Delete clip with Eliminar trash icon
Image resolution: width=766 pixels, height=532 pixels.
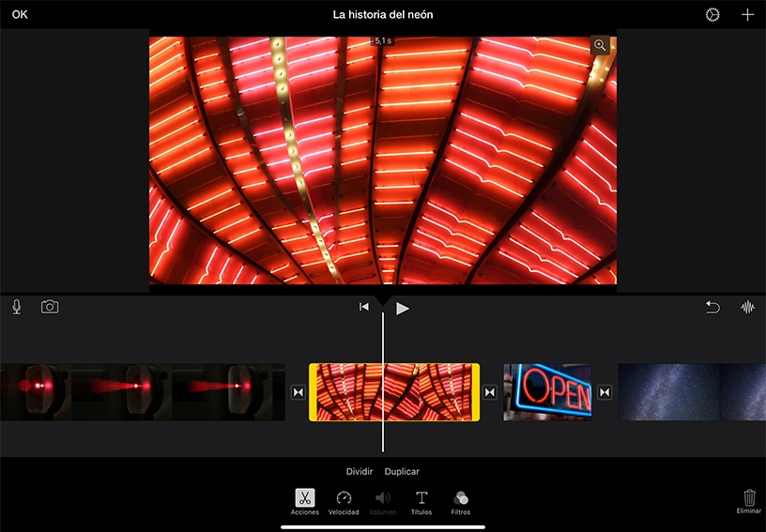point(749,502)
